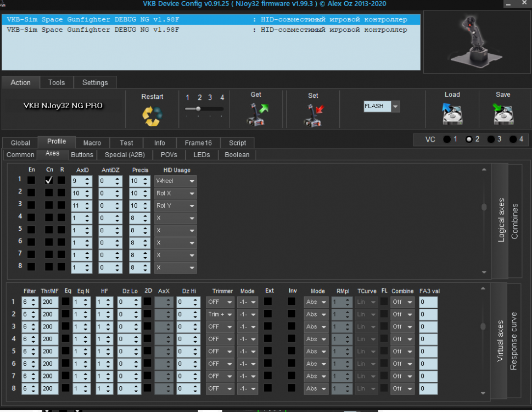Enable the En checkbox for axis 2
Screen dimensions: 532x412
tap(31, 193)
